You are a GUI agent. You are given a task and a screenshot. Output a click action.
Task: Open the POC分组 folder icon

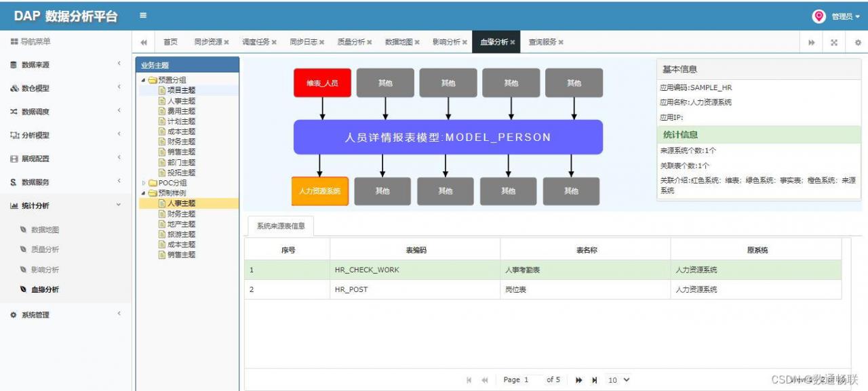153,183
